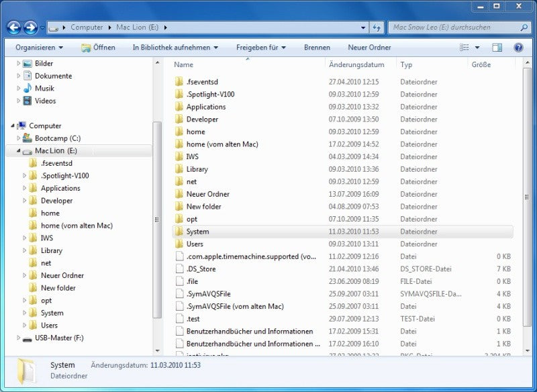Click the Videos film icon

(x=28, y=101)
